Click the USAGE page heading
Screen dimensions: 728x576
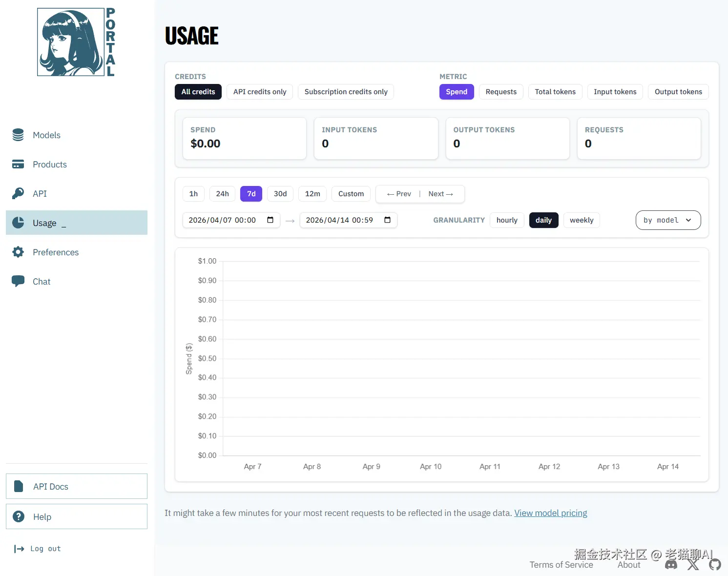tap(192, 36)
